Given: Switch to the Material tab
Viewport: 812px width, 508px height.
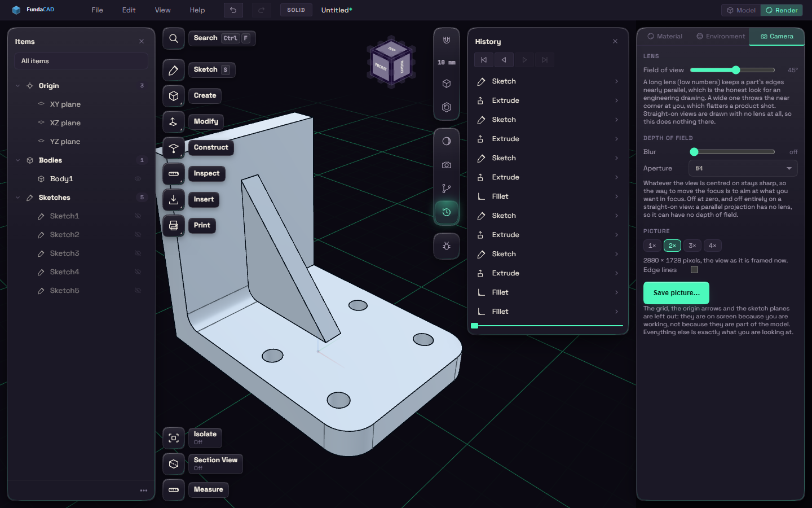Looking at the screenshot, I should [x=665, y=36].
